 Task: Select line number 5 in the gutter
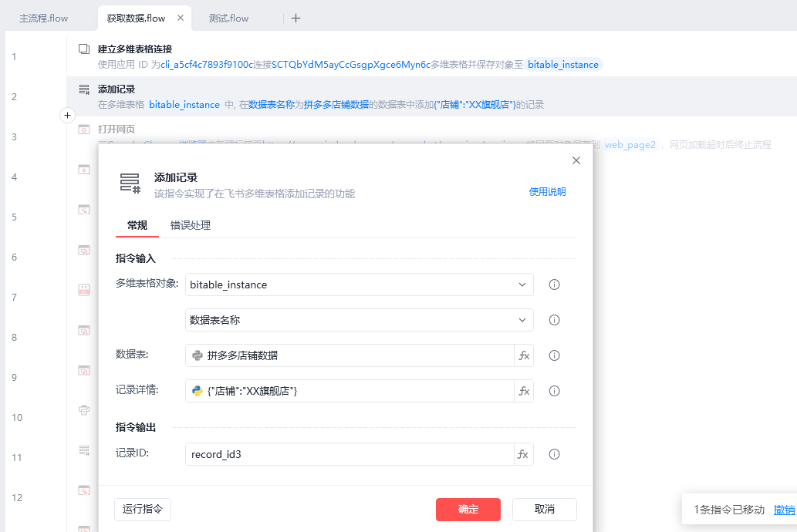point(14,217)
